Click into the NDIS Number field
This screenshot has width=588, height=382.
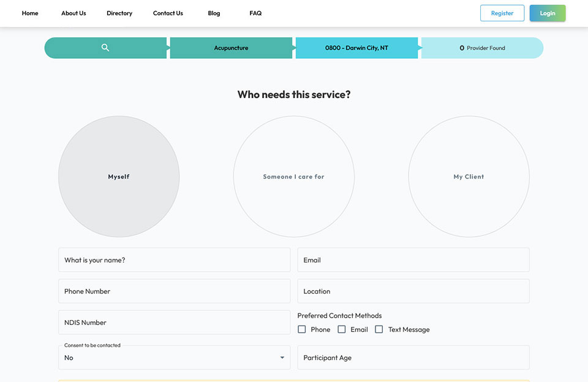[x=174, y=323]
